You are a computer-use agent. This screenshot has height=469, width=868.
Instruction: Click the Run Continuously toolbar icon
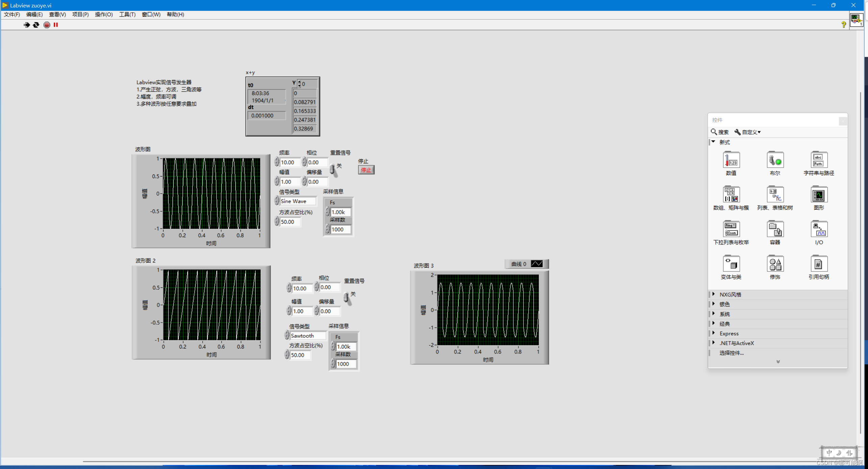click(36, 25)
